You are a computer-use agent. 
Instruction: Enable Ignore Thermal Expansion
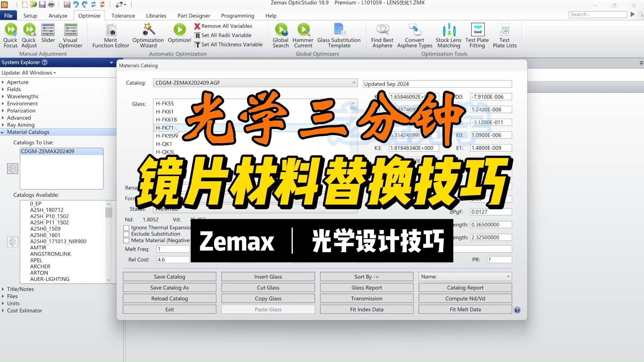pyautogui.click(x=126, y=228)
